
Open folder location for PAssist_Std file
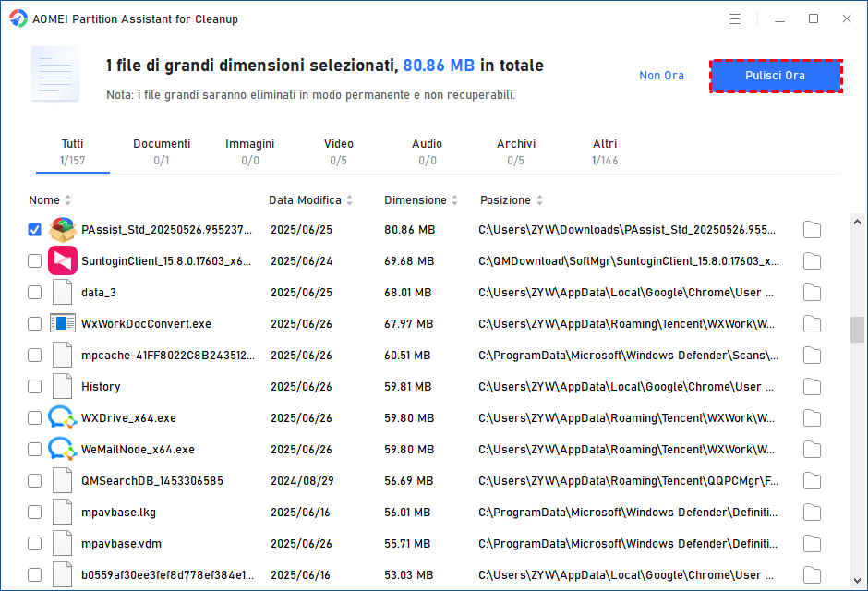click(812, 230)
